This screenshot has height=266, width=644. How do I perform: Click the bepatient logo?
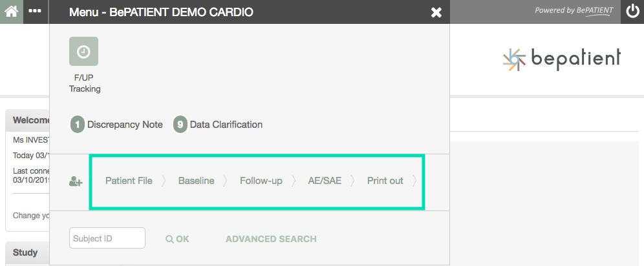561,58
